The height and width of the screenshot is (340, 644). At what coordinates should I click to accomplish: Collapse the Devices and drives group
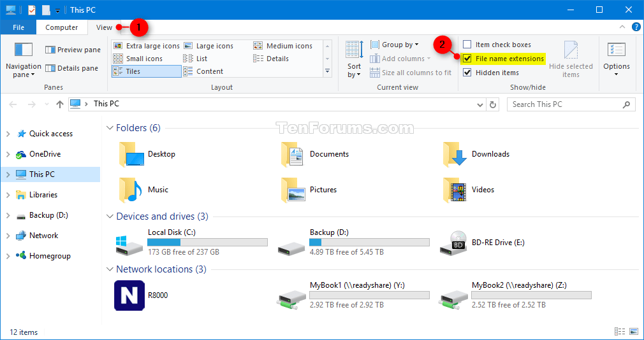[110, 216]
